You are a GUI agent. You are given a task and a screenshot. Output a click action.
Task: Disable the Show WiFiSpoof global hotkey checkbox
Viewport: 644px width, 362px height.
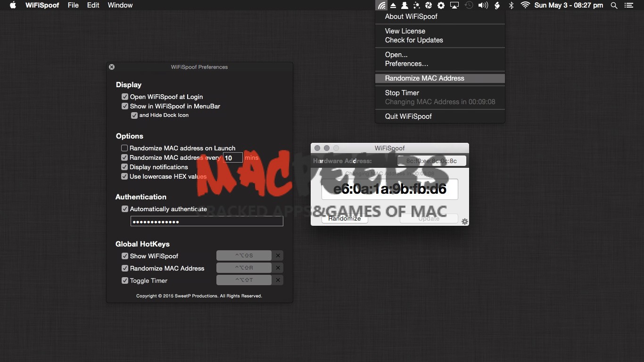tap(125, 256)
